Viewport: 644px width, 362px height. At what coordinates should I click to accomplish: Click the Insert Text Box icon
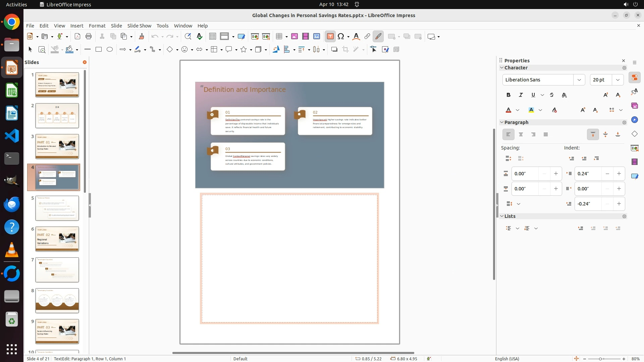pos(330,37)
